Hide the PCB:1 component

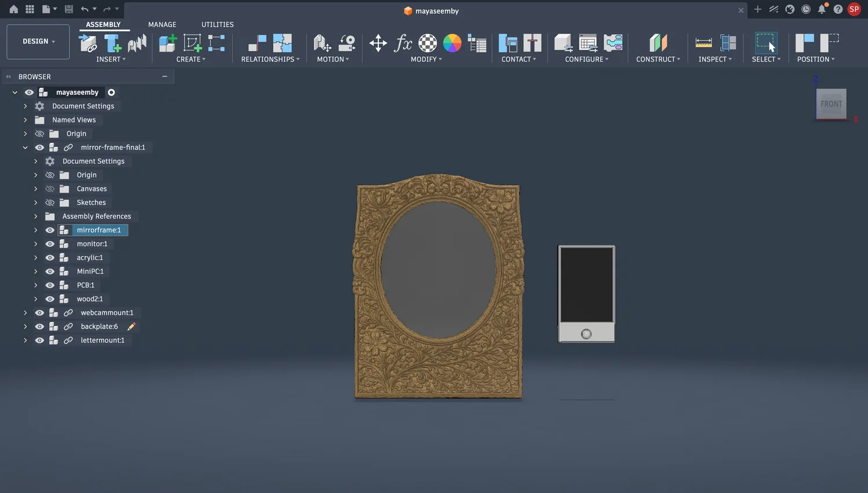[50, 285]
